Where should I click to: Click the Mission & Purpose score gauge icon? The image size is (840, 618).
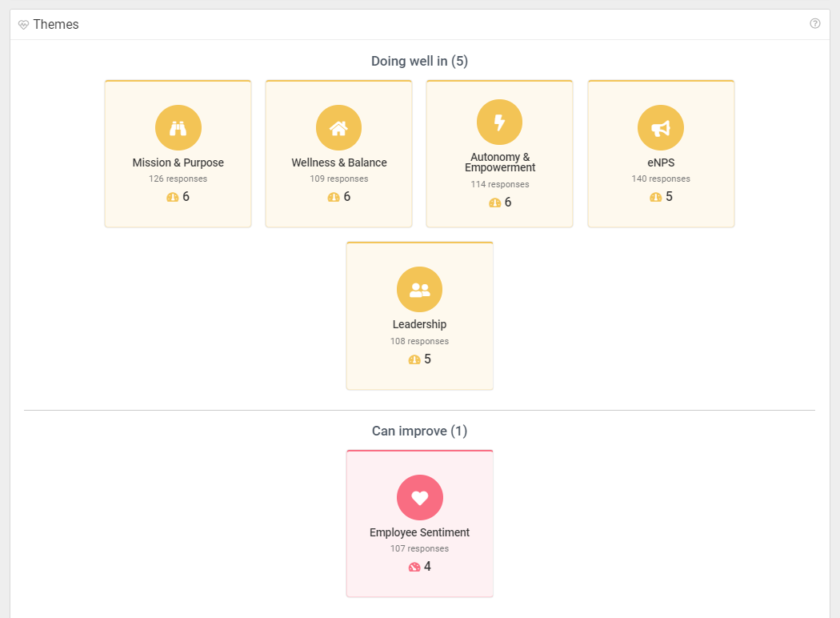click(x=173, y=197)
